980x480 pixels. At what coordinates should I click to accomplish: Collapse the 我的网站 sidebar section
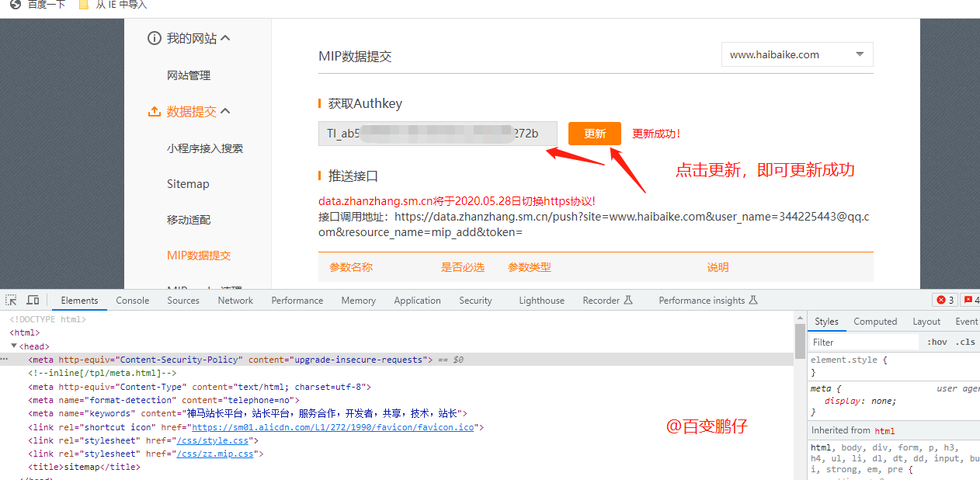(225, 38)
